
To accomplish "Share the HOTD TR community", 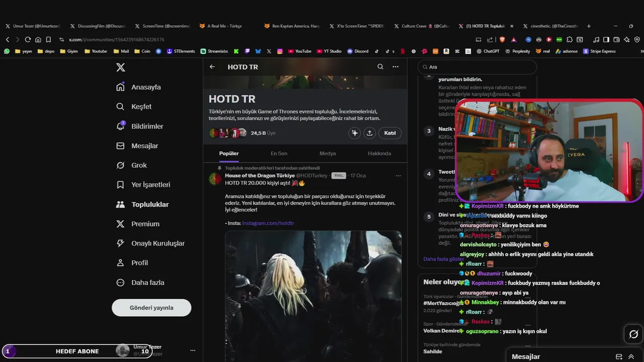I will coord(370,133).
